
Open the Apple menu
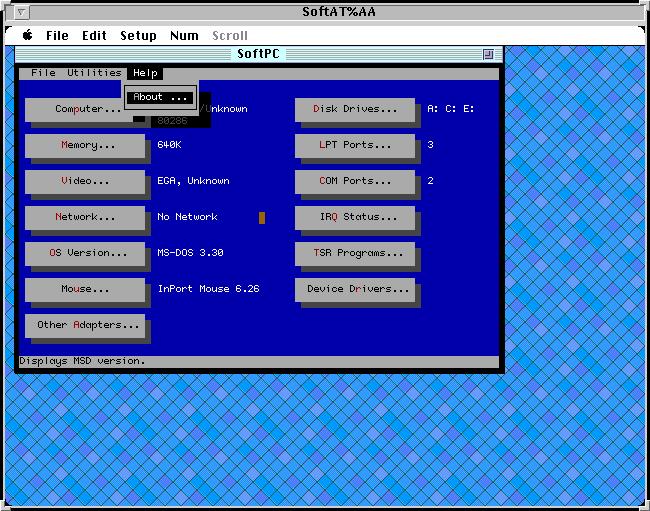pyautogui.click(x=27, y=35)
